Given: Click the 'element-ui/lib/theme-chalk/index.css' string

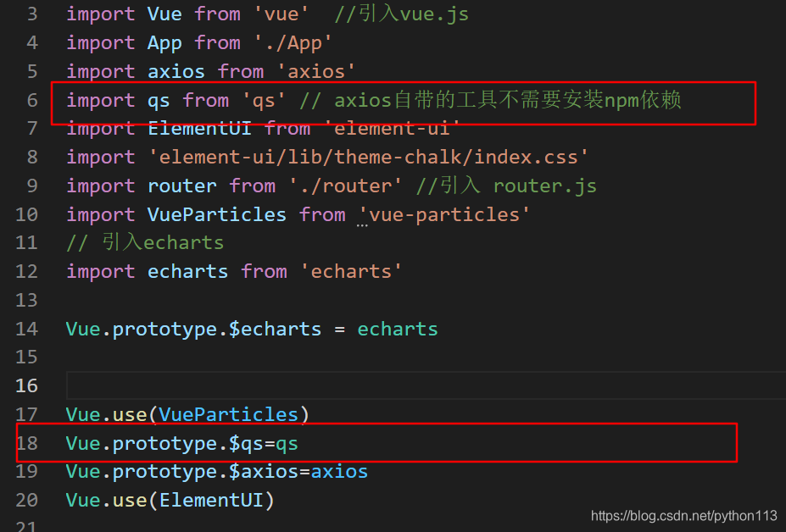Looking at the screenshot, I should point(369,158).
